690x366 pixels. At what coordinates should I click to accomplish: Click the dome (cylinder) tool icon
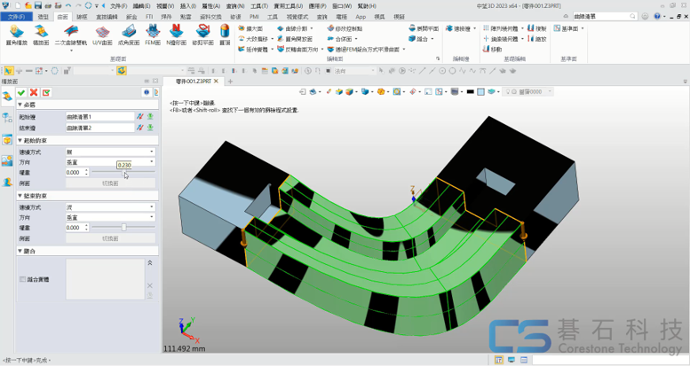pos(224,35)
